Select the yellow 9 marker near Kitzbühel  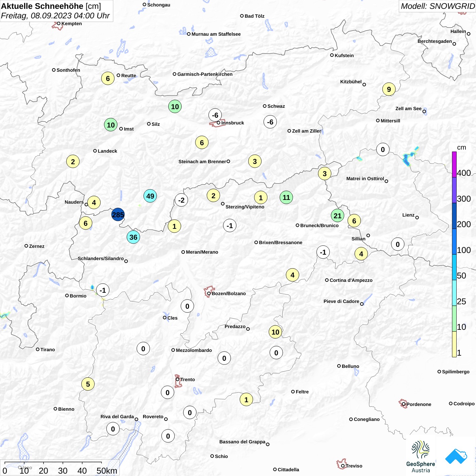tap(389, 89)
